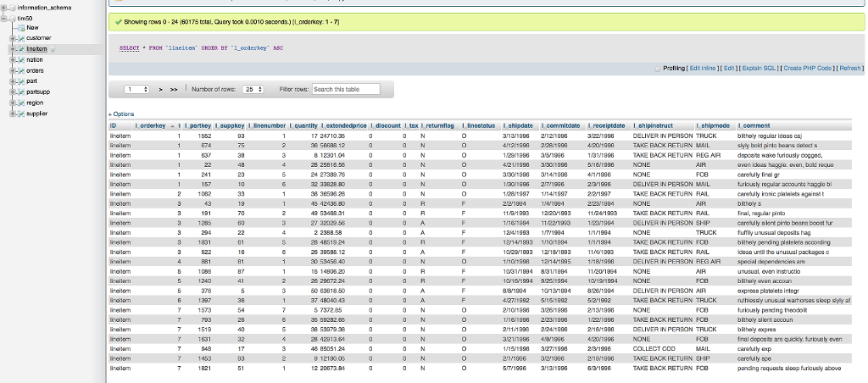The image size is (868, 383).
Task: Go to the last page with >> button
Action: pyautogui.click(x=175, y=89)
